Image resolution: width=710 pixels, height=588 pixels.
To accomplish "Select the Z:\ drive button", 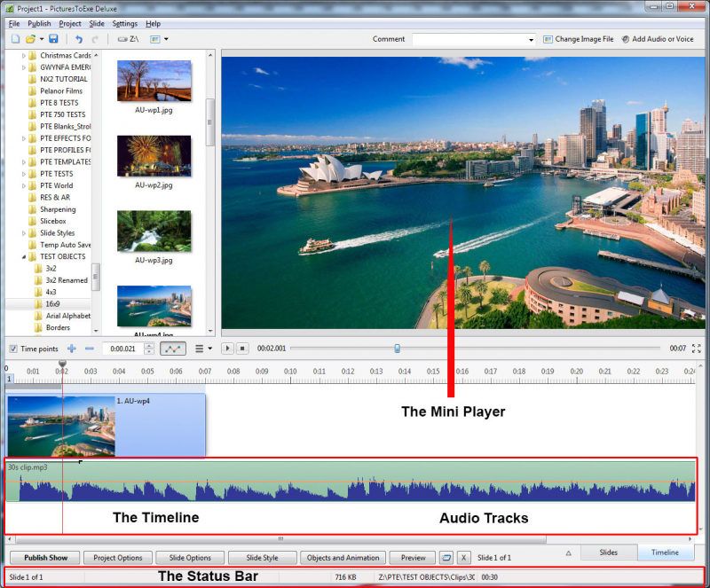I will click(x=128, y=39).
